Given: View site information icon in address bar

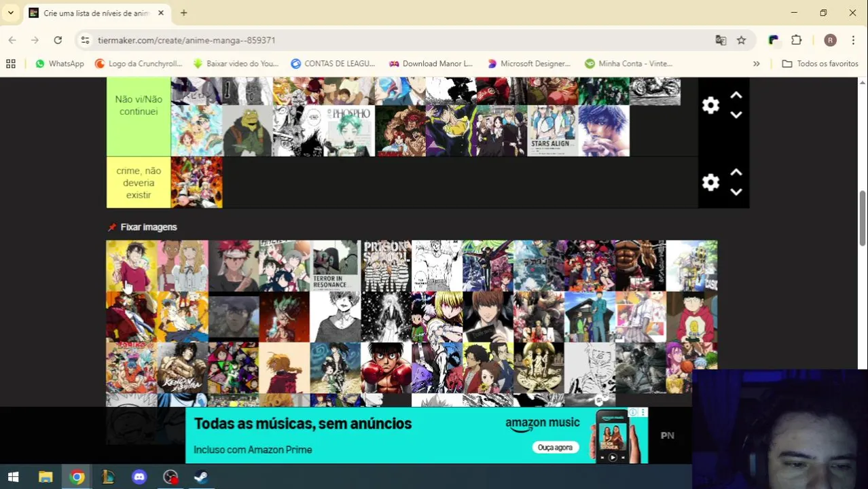Looking at the screenshot, I should point(85,40).
